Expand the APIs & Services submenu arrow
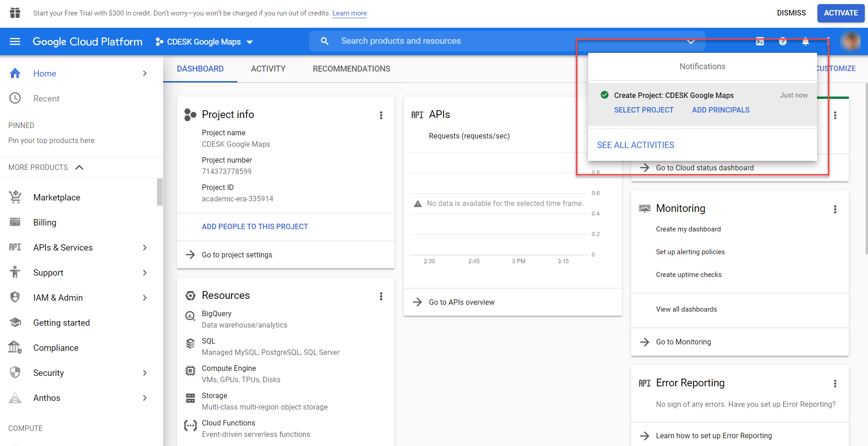The width and height of the screenshot is (868, 446). 145,247
